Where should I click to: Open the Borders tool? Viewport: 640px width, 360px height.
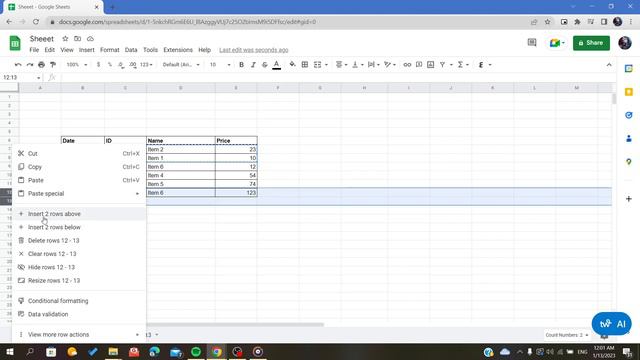(304, 64)
